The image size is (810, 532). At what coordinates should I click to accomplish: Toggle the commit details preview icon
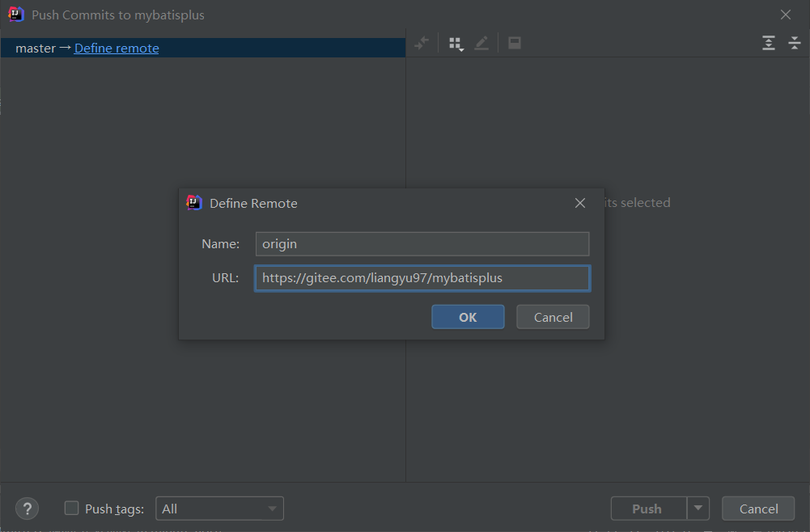pyautogui.click(x=515, y=44)
